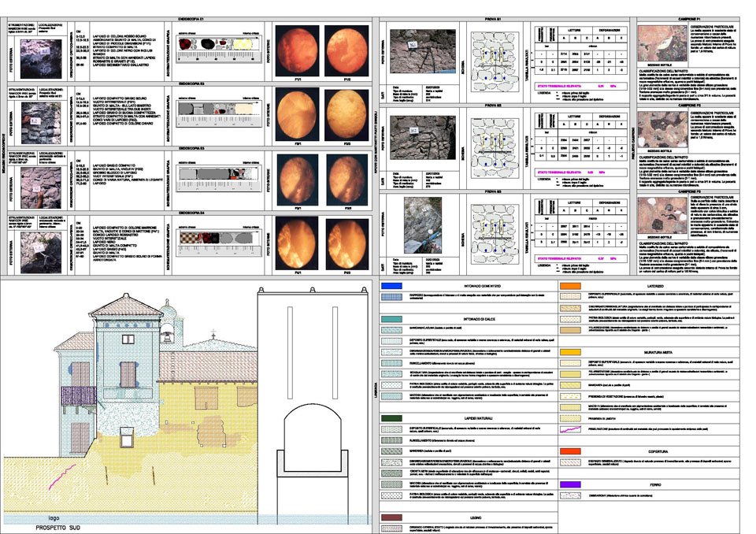Click the 'PROVA M2' section header
The height and width of the screenshot is (534, 756).
coord(493,106)
